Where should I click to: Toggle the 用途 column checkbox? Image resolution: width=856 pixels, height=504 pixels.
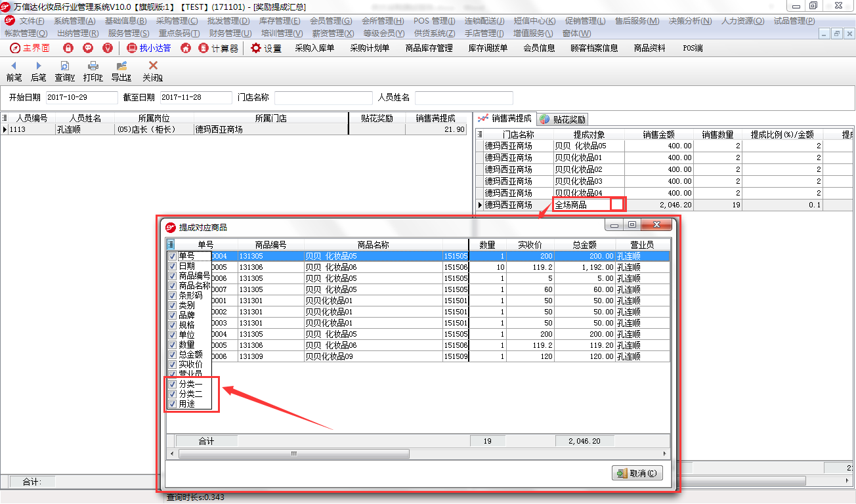coord(172,404)
